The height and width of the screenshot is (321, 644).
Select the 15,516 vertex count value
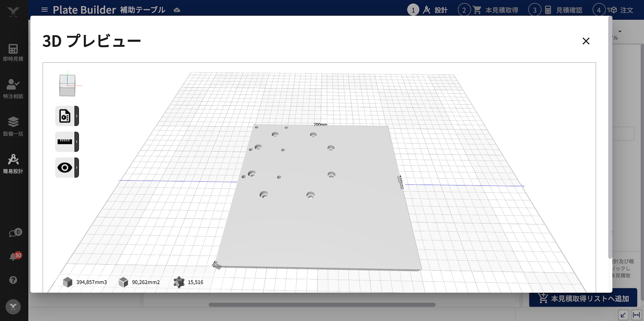click(x=196, y=282)
